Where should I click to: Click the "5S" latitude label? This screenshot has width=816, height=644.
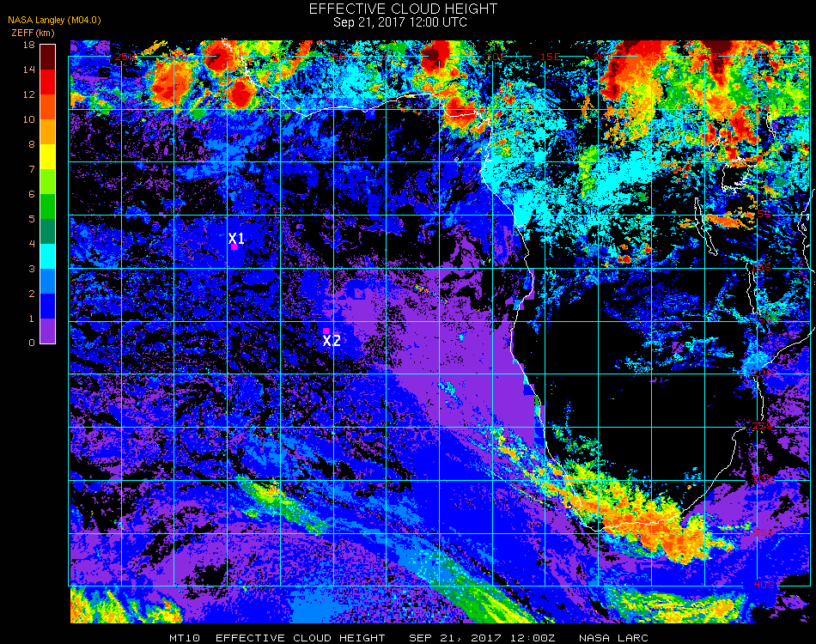(763, 215)
